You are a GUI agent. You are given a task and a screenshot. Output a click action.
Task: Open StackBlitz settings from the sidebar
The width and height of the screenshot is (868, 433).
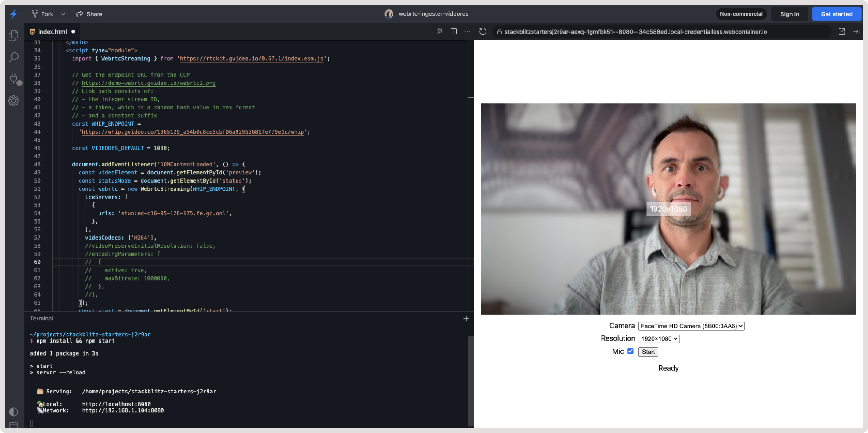13,101
